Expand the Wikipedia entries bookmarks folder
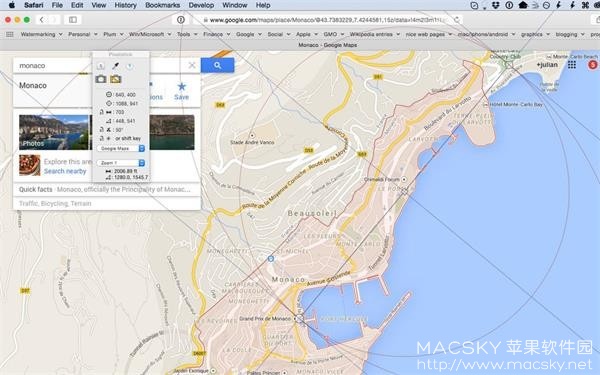Viewport: 600px width, 375px height. pyautogui.click(x=375, y=34)
